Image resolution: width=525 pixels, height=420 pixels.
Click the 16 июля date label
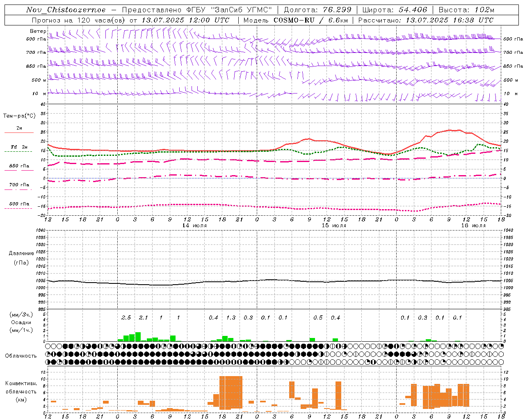473,226
